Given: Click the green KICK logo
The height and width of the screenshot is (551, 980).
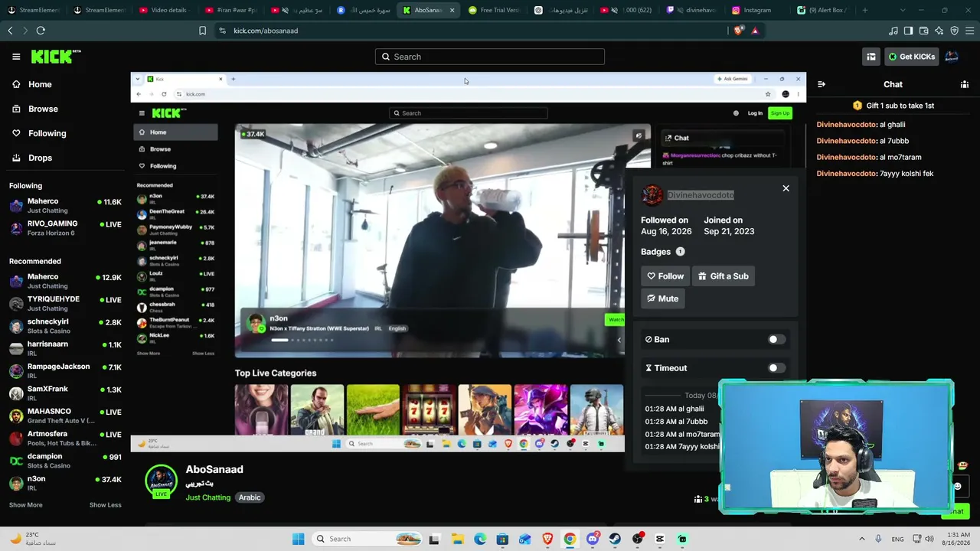Looking at the screenshot, I should 56,57.
